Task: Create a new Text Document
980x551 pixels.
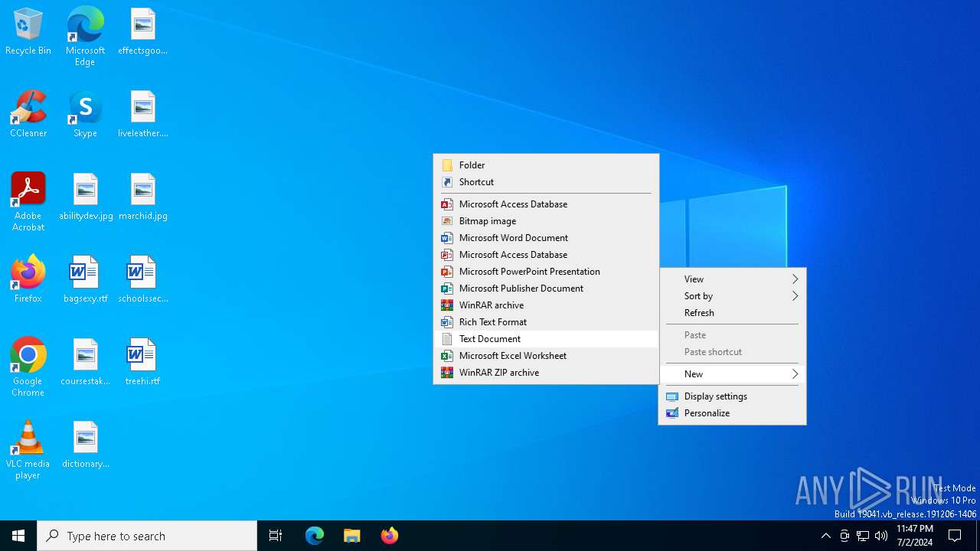Action: click(x=546, y=339)
